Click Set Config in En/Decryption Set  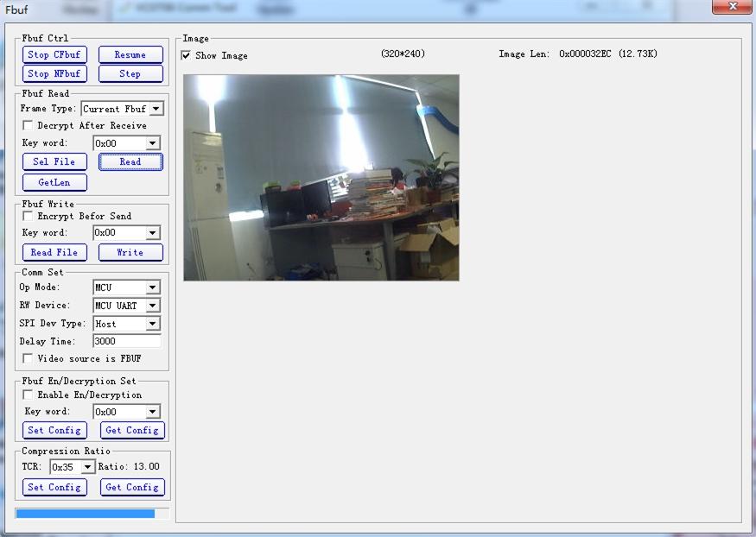54,430
